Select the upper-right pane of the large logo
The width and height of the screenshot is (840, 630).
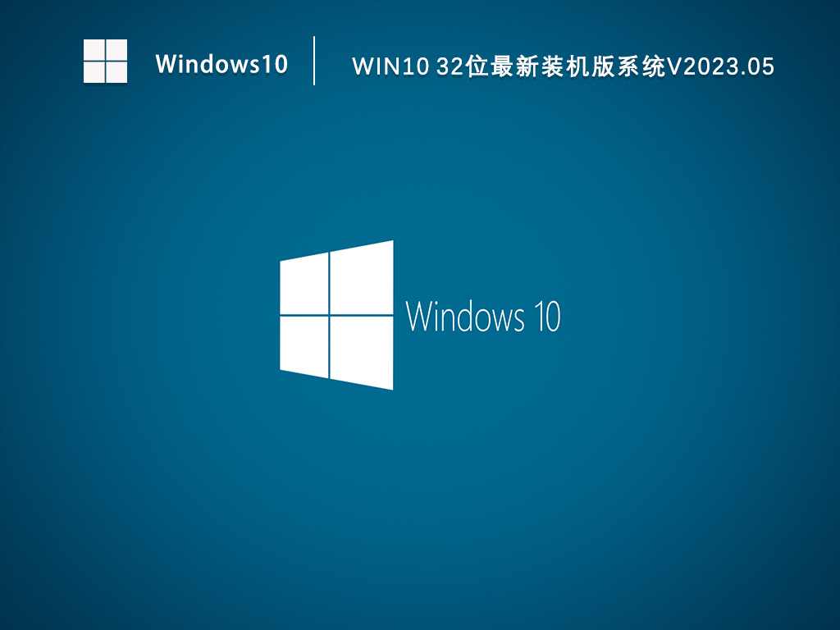pyautogui.click(x=362, y=278)
